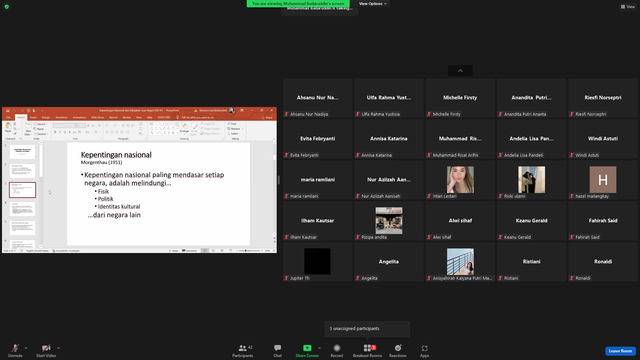Click the Leave Room button
This screenshot has width=640, height=360.
(620, 351)
